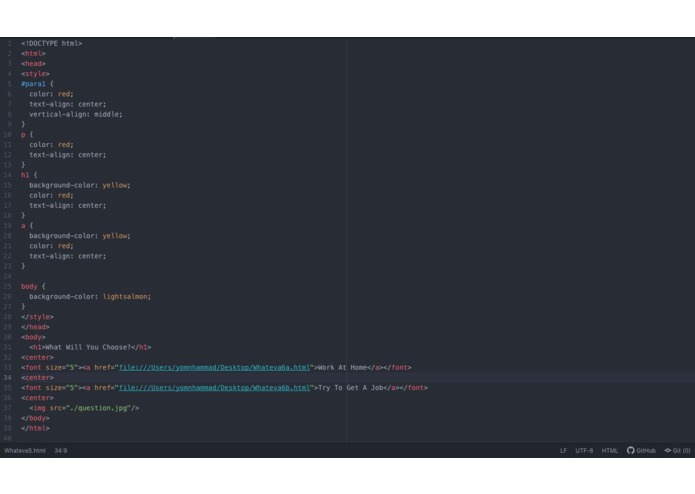The height and width of the screenshot is (494, 695).
Task: Click the body selector in the stylesheet
Action: pos(29,287)
